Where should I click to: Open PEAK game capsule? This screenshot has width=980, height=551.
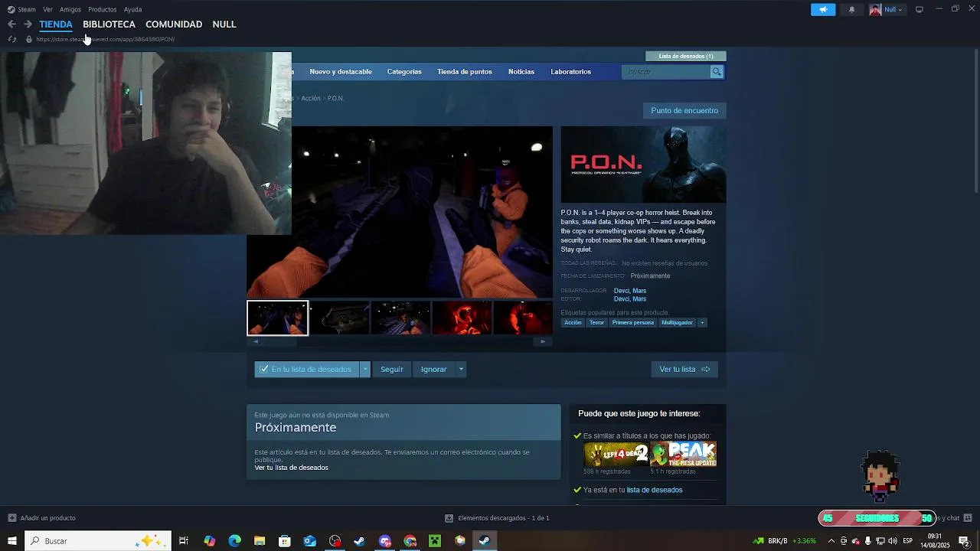click(684, 454)
